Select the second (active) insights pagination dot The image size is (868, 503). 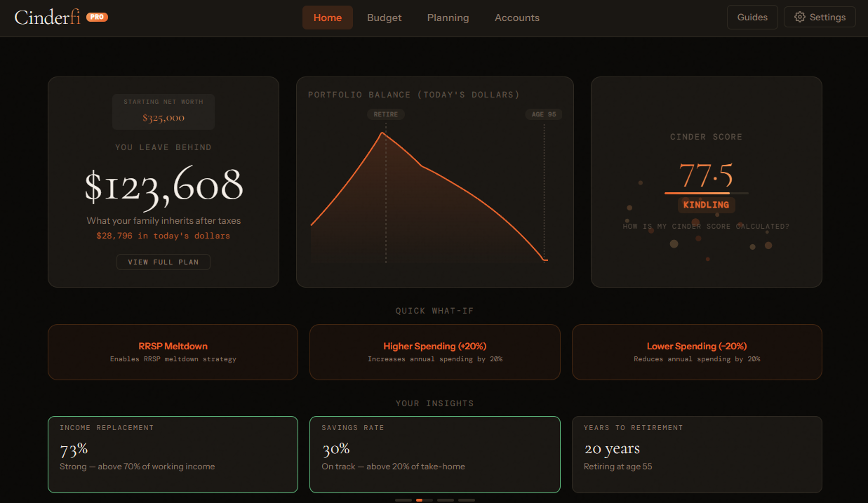pyautogui.click(x=425, y=500)
